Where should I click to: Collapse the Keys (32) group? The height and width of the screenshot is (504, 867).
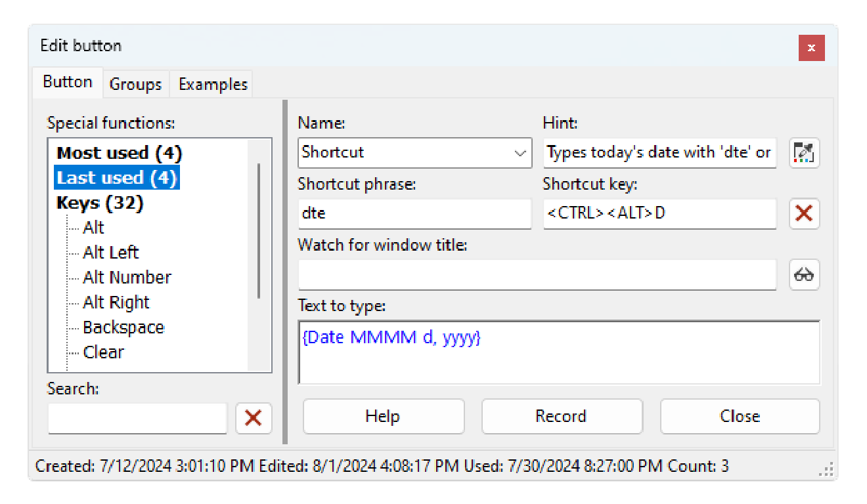click(100, 203)
